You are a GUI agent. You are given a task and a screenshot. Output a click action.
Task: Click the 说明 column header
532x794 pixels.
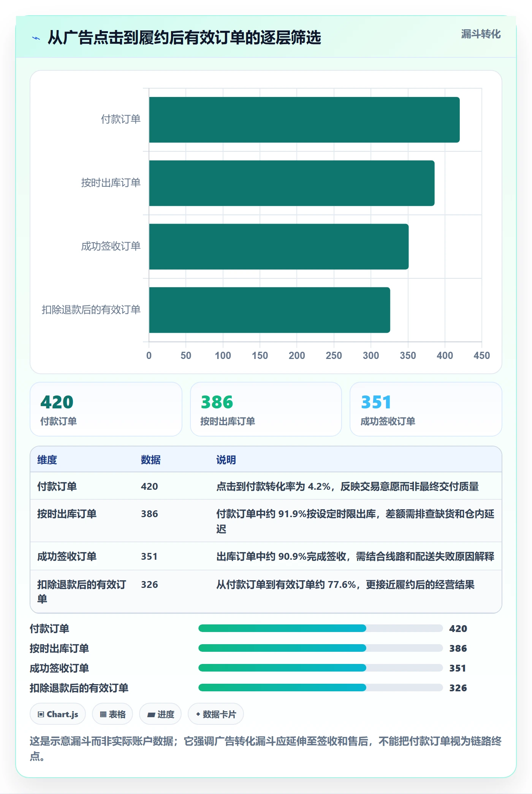click(x=226, y=460)
